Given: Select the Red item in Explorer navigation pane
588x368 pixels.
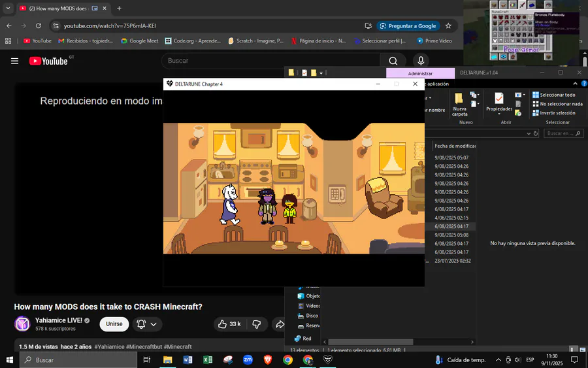Looking at the screenshot, I should (x=303, y=339).
